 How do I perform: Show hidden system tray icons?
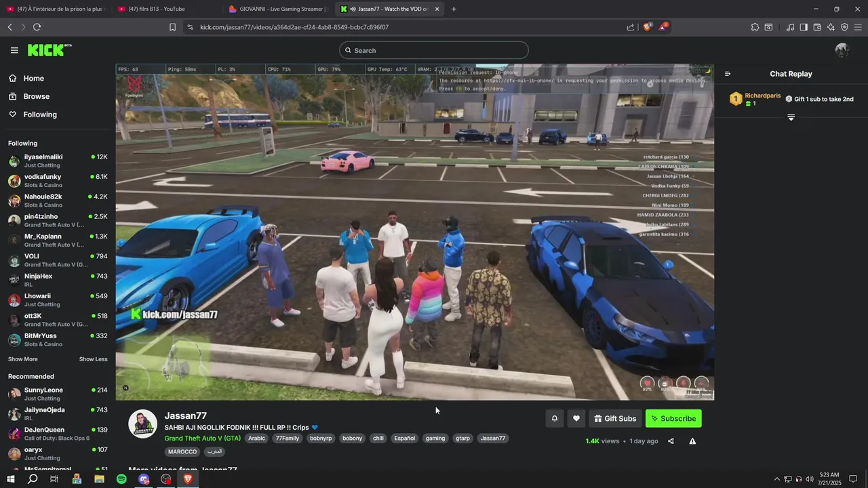click(777, 479)
